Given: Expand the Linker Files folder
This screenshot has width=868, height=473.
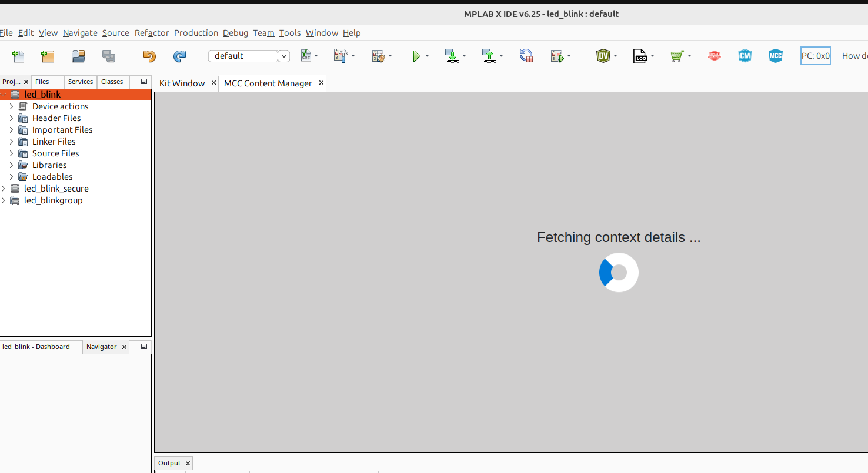Looking at the screenshot, I should [11, 142].
